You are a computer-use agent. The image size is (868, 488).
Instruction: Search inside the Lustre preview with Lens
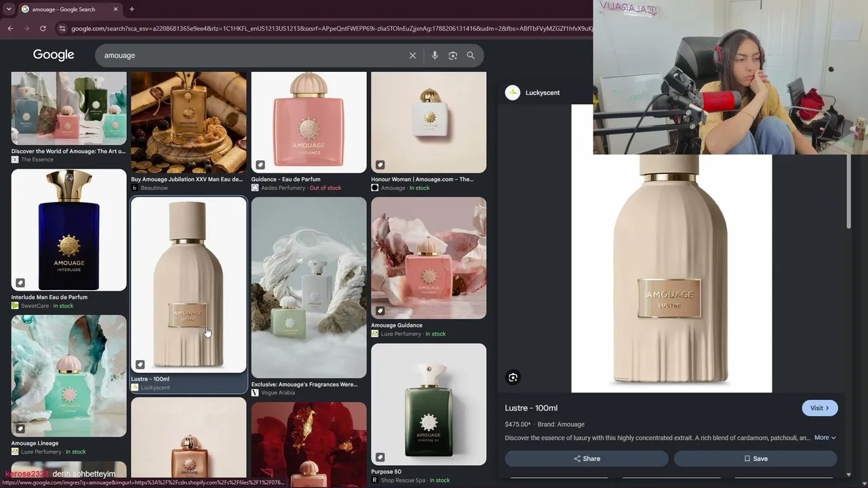tap(513, 378)
